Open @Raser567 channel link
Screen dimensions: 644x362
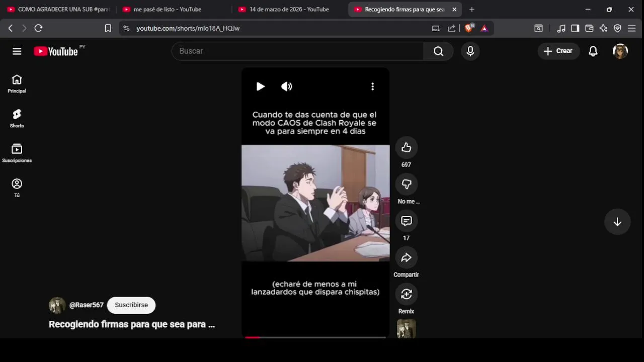[x=86, y=305]
